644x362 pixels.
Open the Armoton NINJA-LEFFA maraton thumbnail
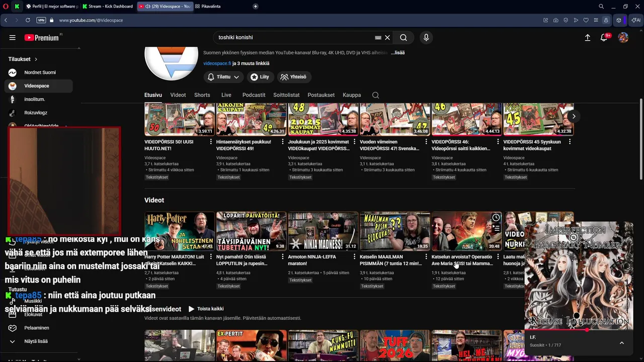[x=323, y=231]
